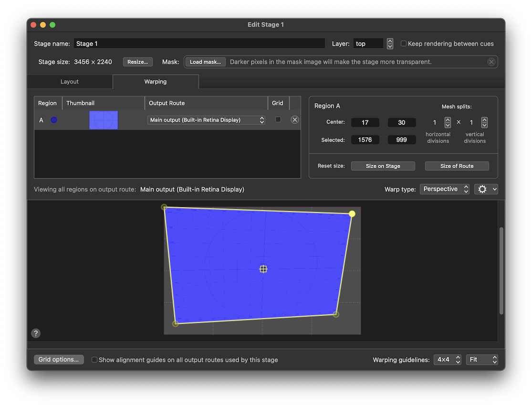
Task: Switch to the Layout tab
Action: tap(70, 82)
